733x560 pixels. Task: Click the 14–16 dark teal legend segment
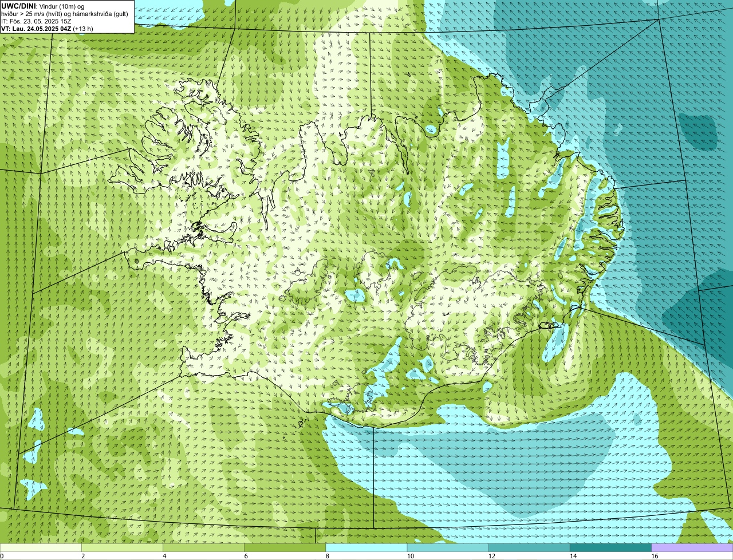(x=611, y=548)
